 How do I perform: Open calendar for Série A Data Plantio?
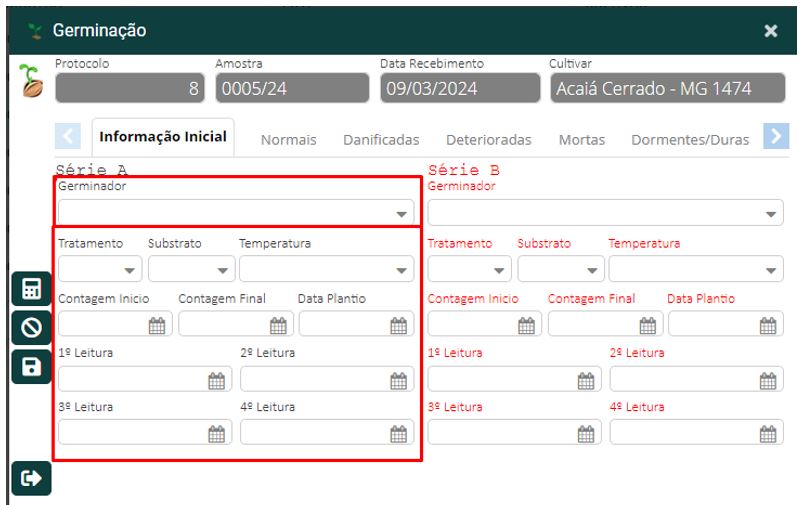(398, 324)
